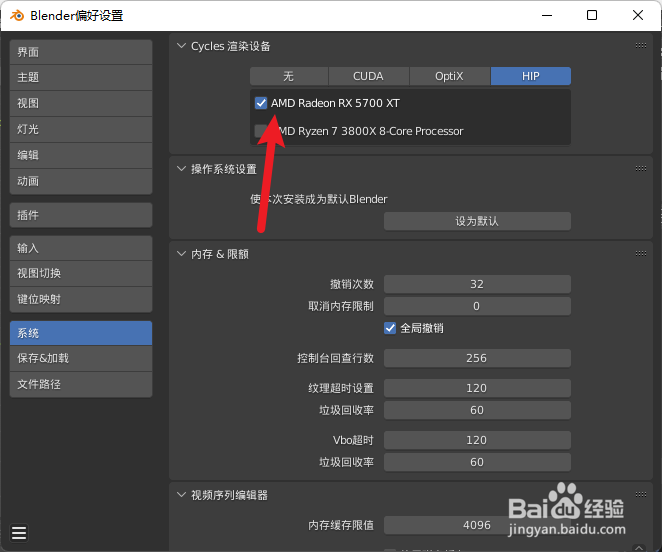The image size is (662, 552).
Task: Click the 垃圾回收率 field below Vbo超时
Action: (x=477, y=462)
